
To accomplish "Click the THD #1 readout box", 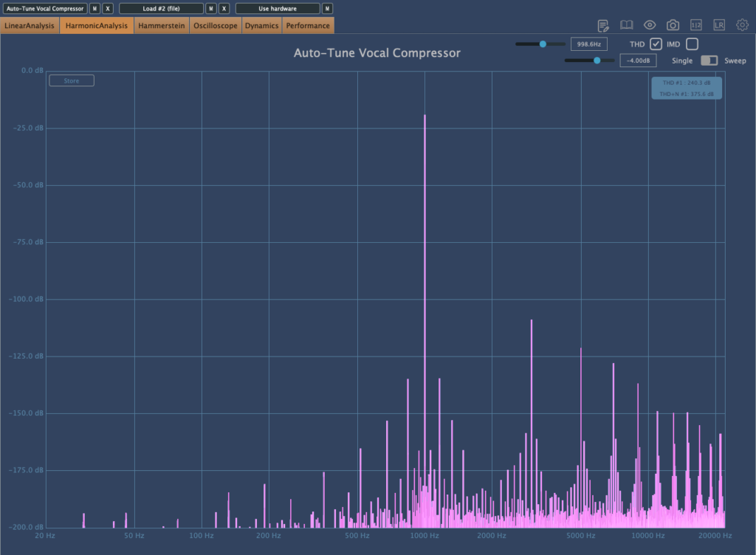I will tap(687, 88).
